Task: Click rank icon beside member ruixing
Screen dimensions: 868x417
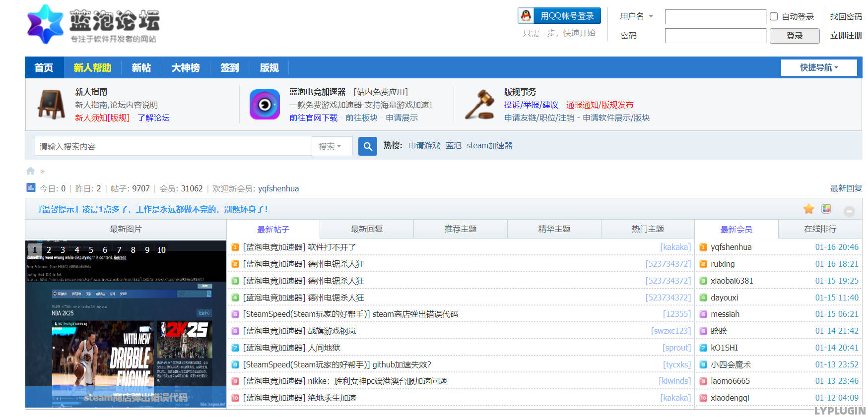Action: click(x=703, y=264)
